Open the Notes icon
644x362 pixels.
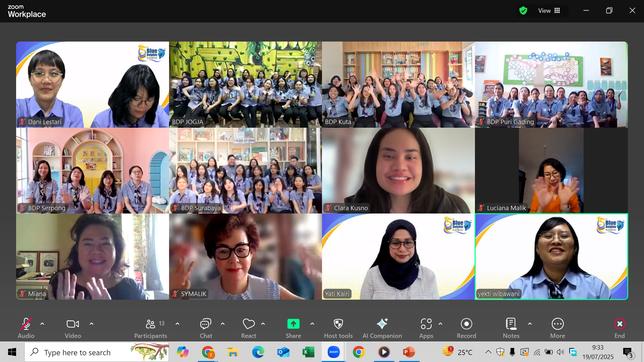[x=511, y=324]
